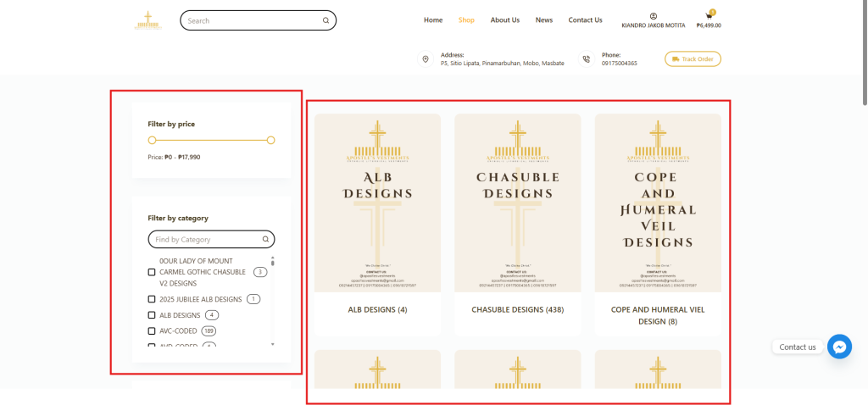Click the Alb Designs category thumbnail
This screenshot has height=405, width=868.
click(377, 203)
